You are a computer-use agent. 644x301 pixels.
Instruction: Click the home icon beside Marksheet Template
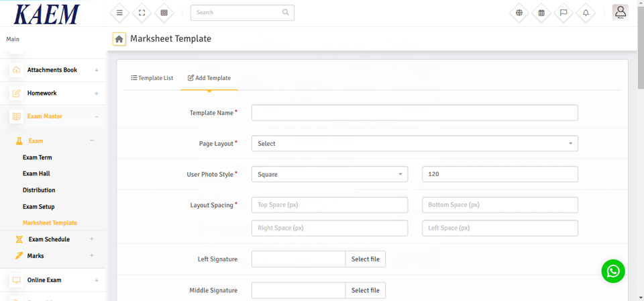tap(119, 39)
